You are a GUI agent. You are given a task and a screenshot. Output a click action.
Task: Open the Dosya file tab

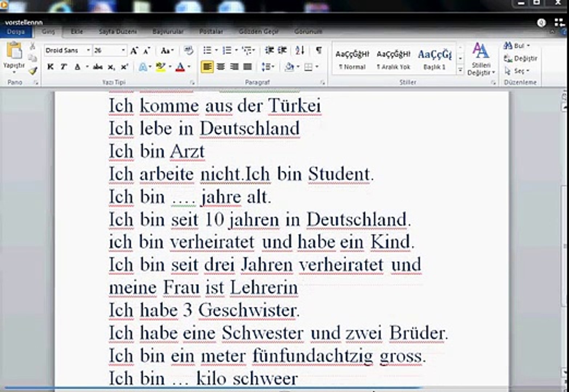point(16,32)
